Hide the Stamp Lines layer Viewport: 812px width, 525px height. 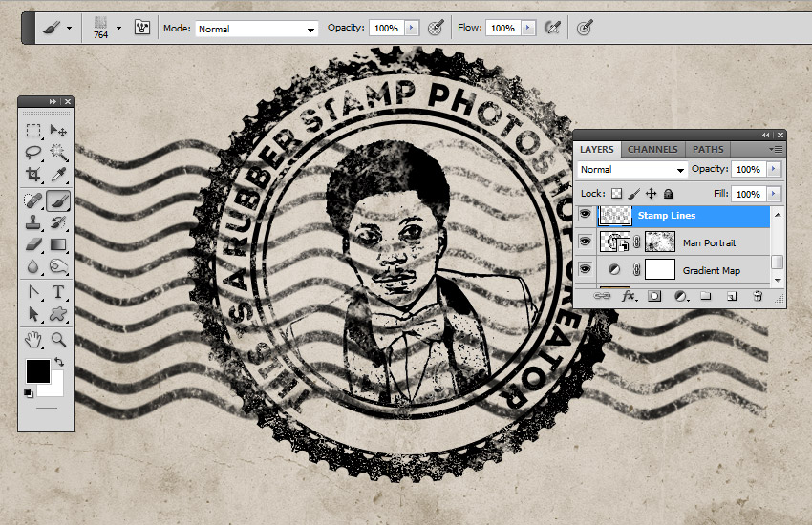pos(586,216)
